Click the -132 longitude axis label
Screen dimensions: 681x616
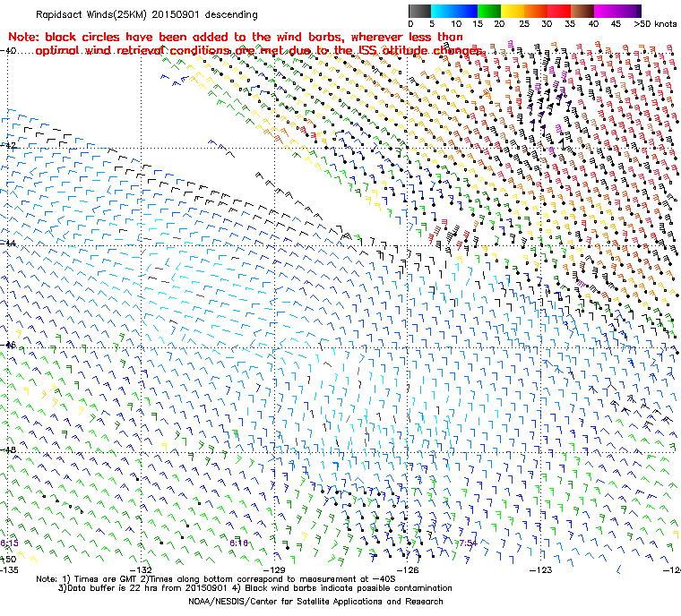[142, 569]
